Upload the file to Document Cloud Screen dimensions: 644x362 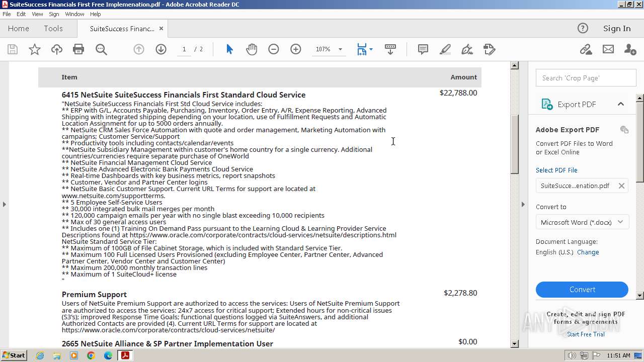pos(57,49)
